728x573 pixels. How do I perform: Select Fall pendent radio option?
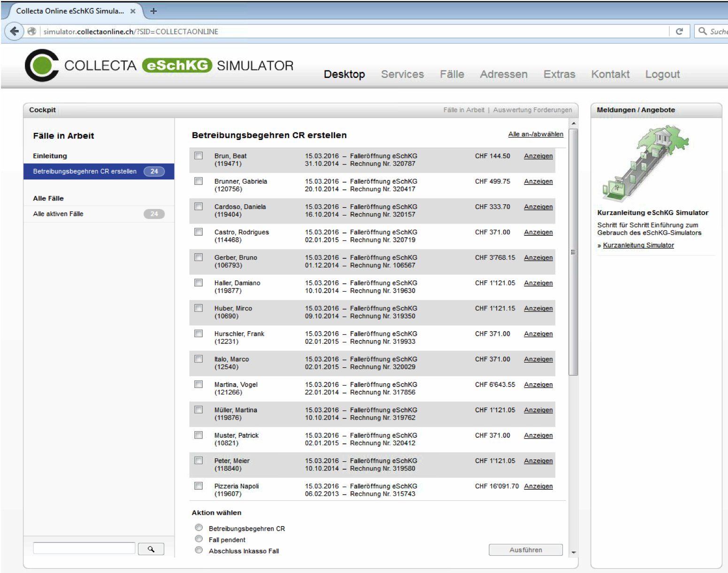coord(199,539)
